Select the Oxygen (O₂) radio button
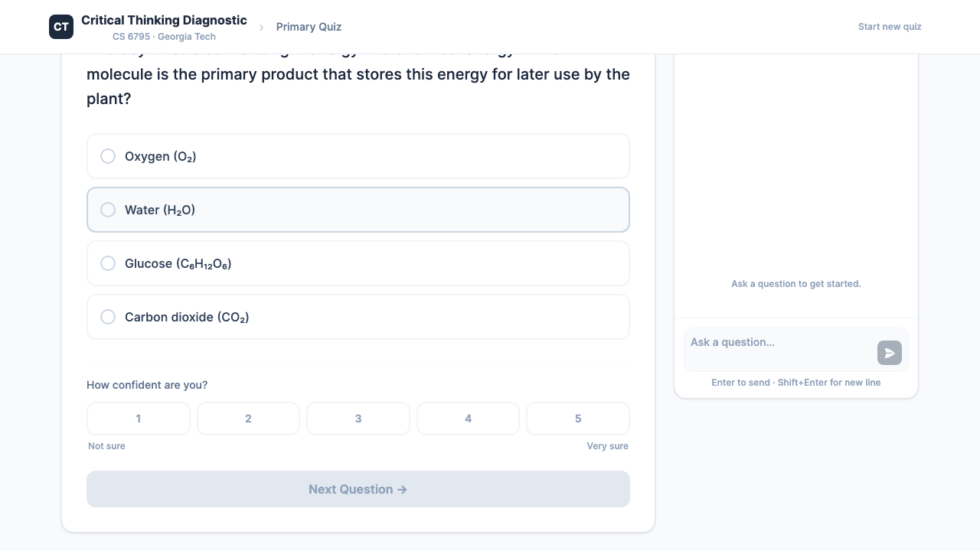 108,156
